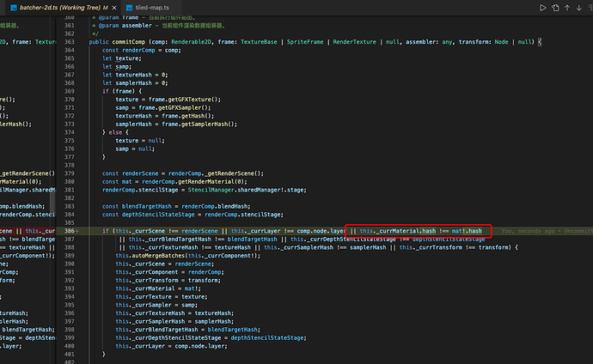
Task: Click line number 401 in the gutter
Action: coord(70,355)
